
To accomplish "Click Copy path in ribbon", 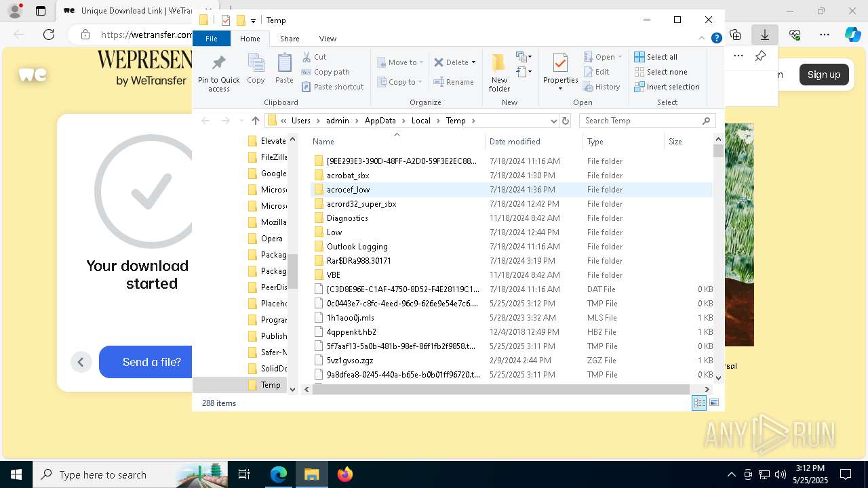I will click(325, 72).
